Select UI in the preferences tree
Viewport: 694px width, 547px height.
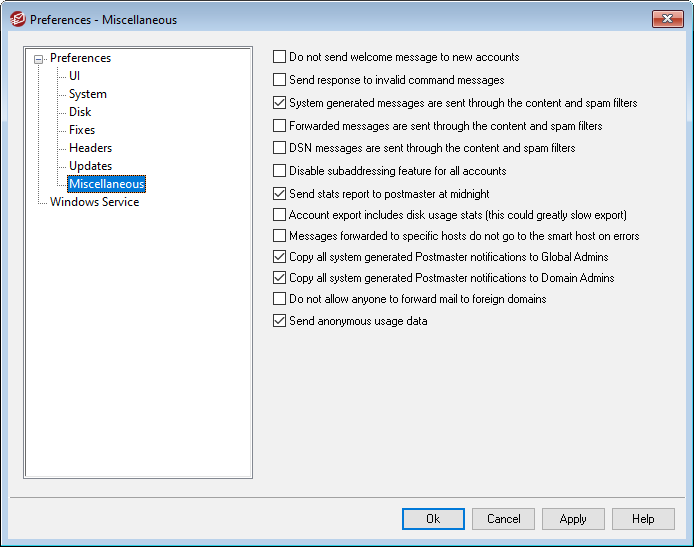(75, 76)
